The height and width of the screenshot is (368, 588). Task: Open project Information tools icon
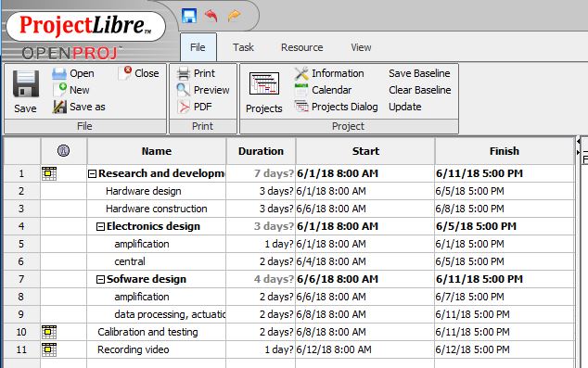point(301,73)
